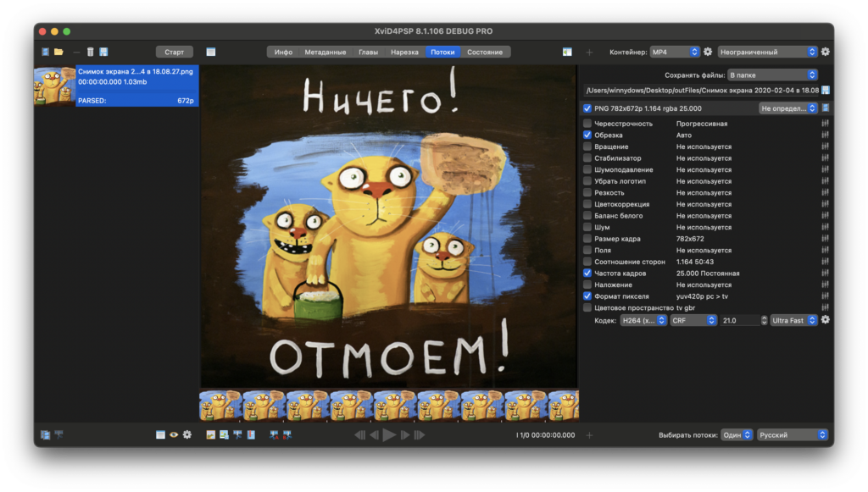Screen dimensions: 868x492
Task: Uncheck the PNG 782x672p stream checkbox
Action: click(587, 108)
